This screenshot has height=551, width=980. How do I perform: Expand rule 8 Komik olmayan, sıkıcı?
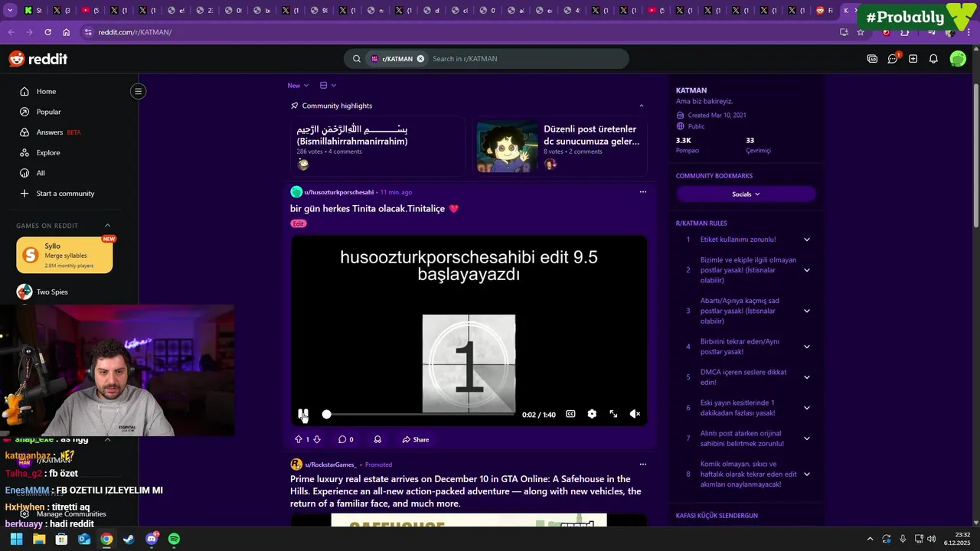pos(806,474)
